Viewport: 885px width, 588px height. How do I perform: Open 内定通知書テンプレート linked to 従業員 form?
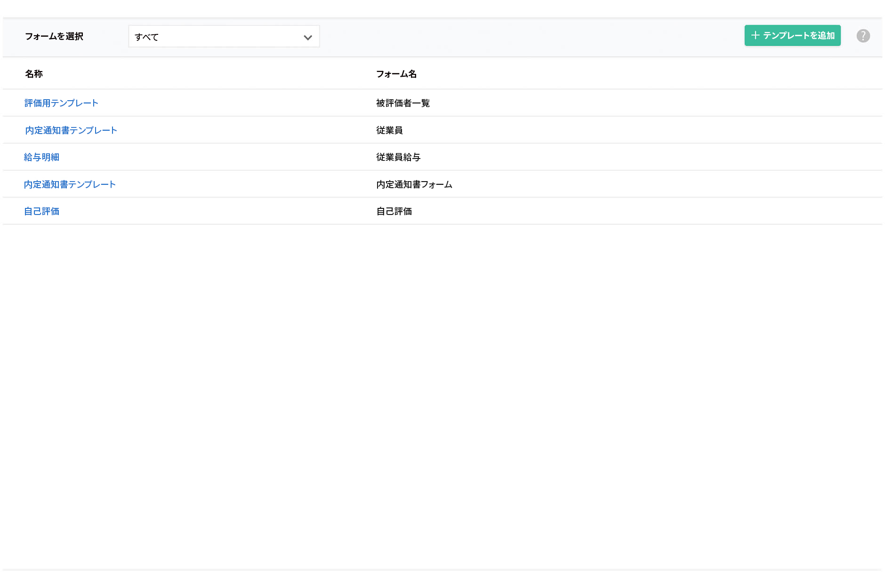coord(71,130)
